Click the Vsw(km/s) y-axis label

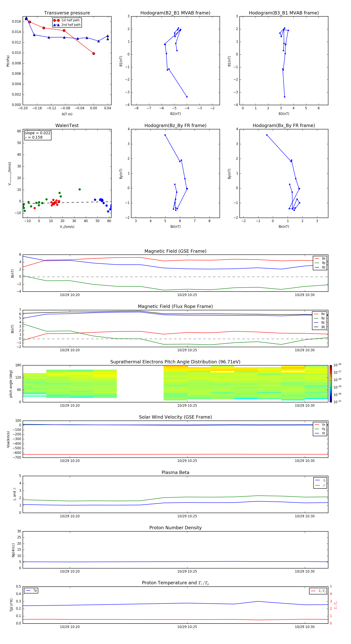tap(8, 439)
